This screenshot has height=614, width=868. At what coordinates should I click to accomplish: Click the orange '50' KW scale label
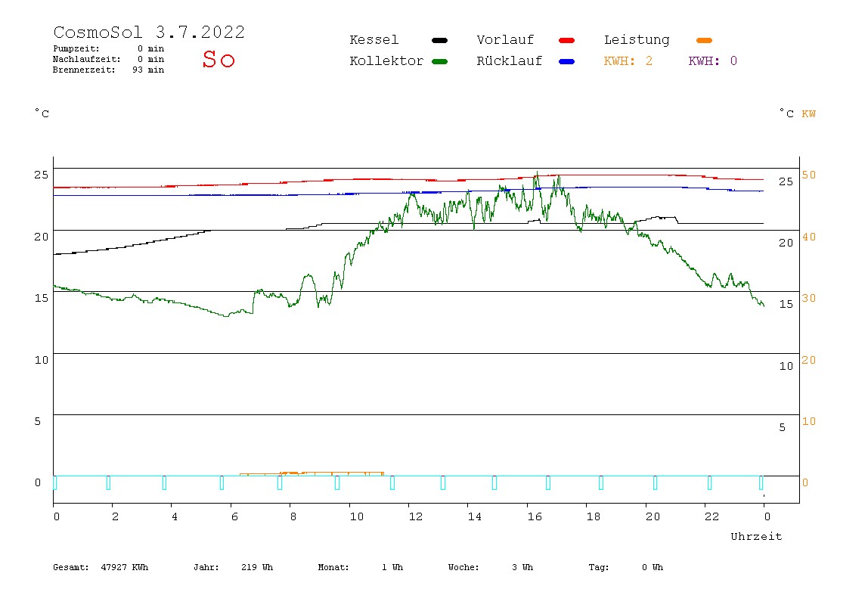[x=809, y=175]
